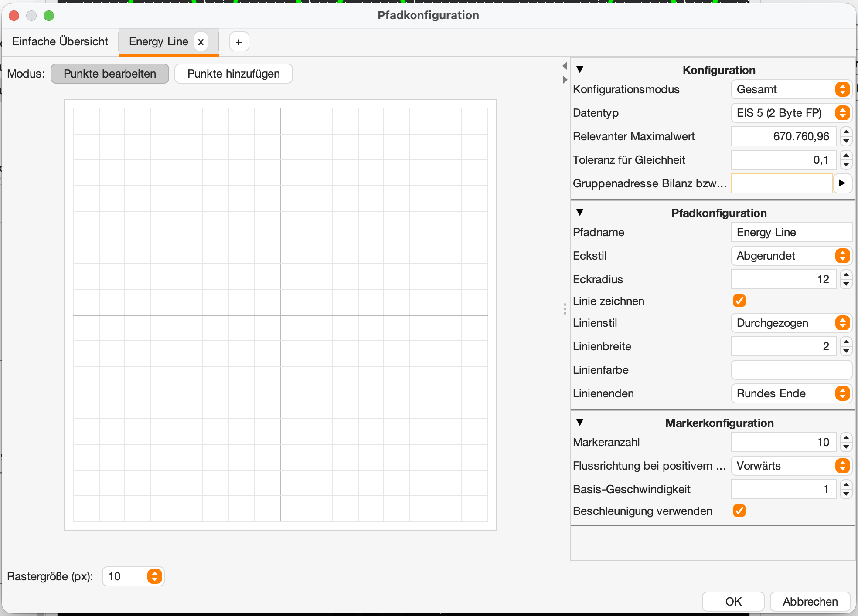Screen dimensions: 858x616
Task: Decrease Linienbreite with down stepper arrow
Action: (846, 351)
